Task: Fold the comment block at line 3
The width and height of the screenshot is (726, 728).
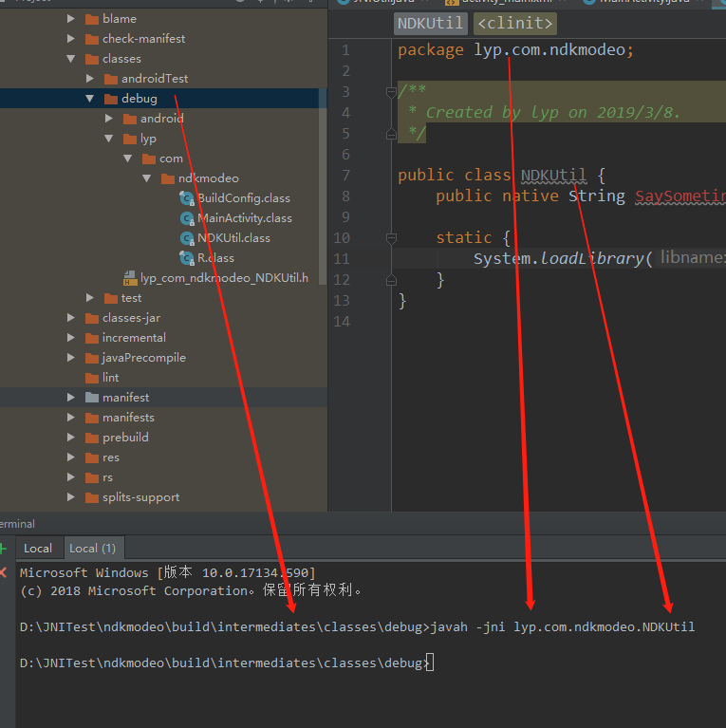Action: click(x=391, y=92)
